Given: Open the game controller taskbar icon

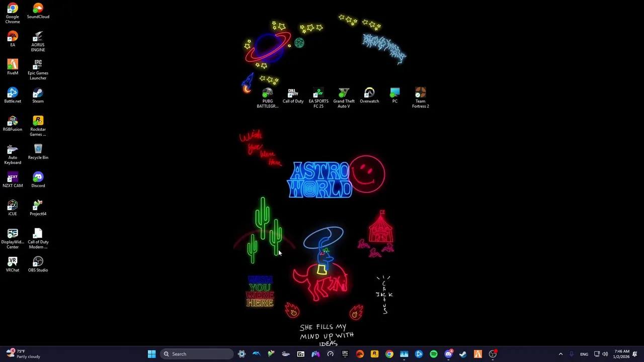Looking at the screenshot, I should (x=315, y=354).
